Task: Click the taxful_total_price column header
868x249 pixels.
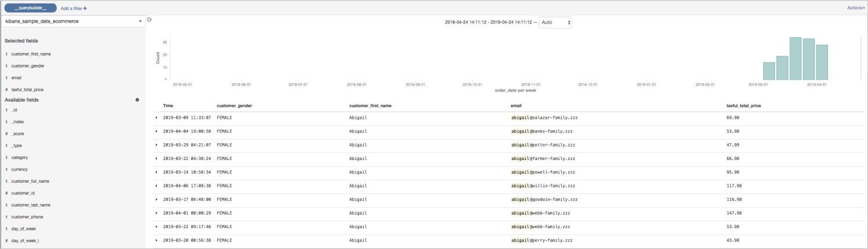Action: tap(744, 105)
